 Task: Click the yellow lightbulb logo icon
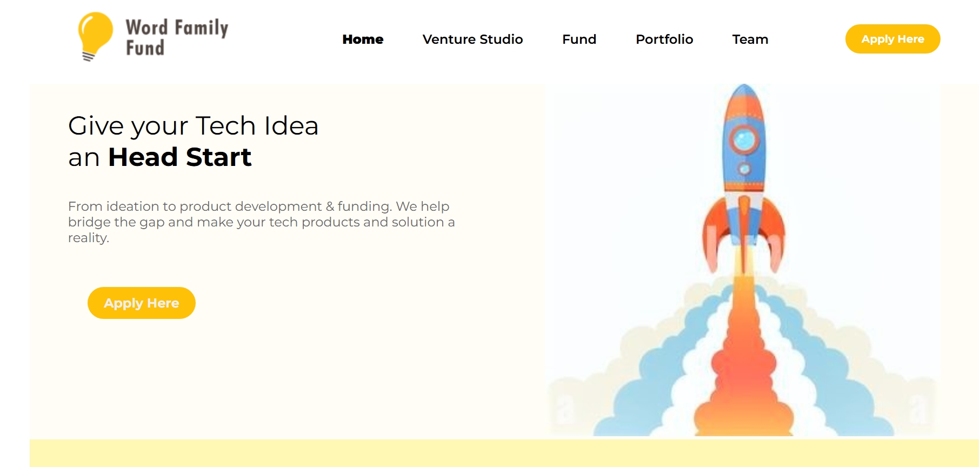coord(95,36)
